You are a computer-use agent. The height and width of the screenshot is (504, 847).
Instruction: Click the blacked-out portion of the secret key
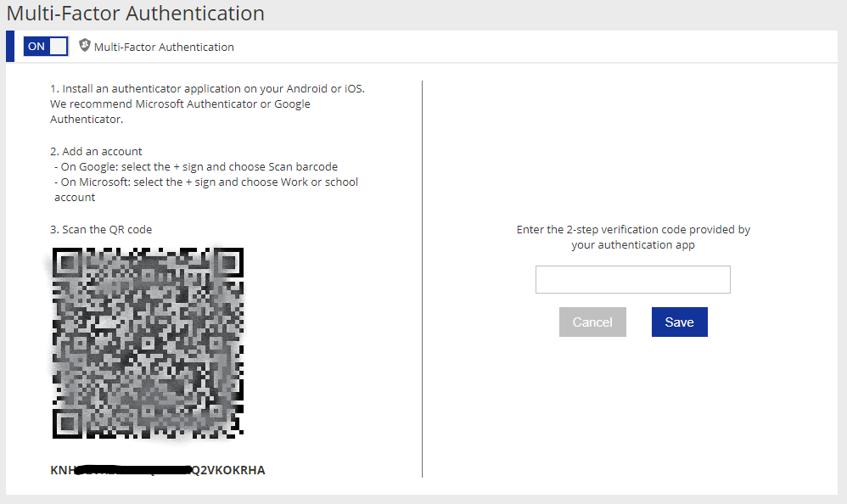[x=133, y=469]
